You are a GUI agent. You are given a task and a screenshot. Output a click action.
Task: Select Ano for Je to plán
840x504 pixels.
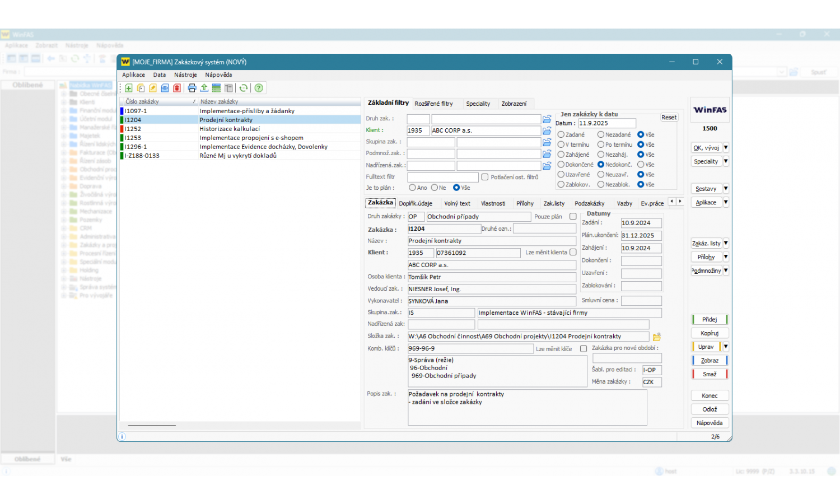click(413, 188)
